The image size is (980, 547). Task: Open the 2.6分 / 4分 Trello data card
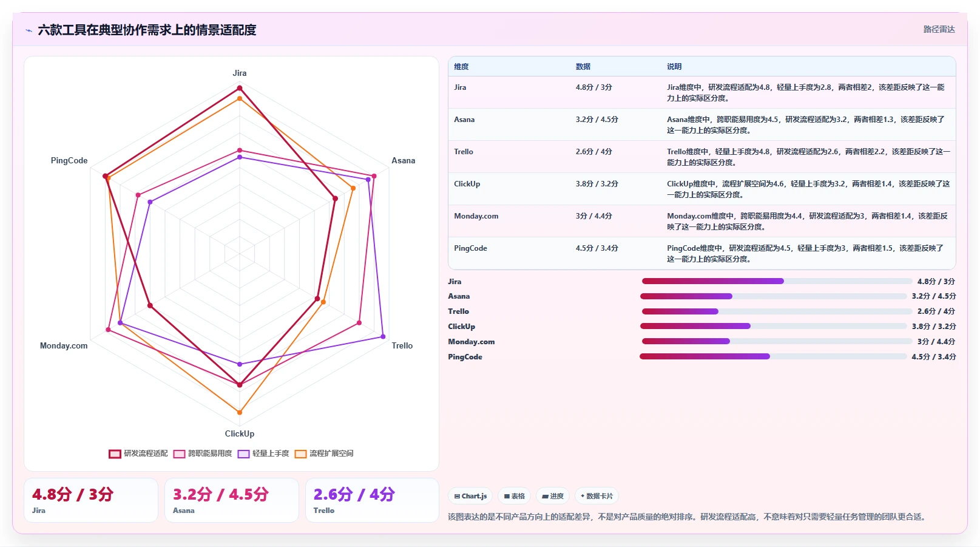(x=372, y=500)
